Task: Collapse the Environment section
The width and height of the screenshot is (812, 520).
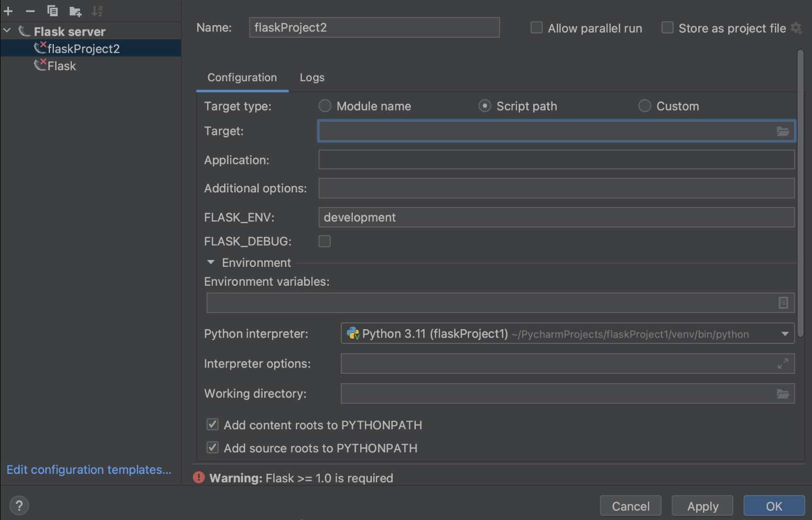Action: tap(210, 262)
